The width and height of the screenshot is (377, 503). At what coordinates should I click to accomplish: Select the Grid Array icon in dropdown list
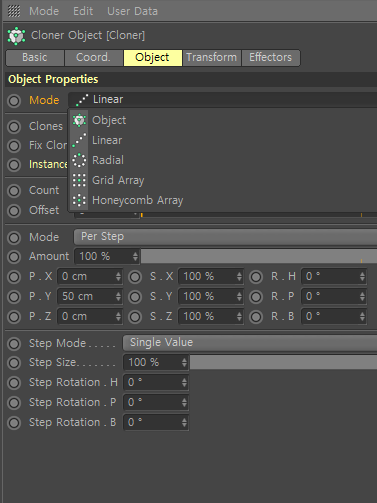tap(79, 180)
